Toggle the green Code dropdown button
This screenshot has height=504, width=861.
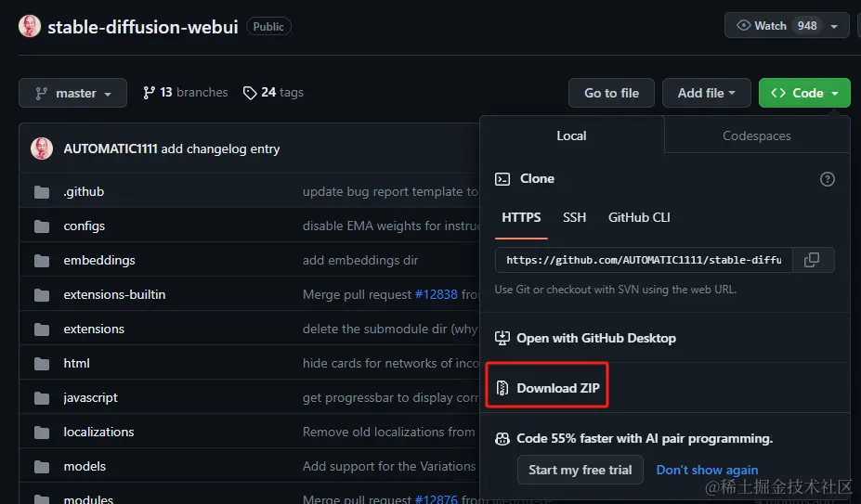coord(804,93)
